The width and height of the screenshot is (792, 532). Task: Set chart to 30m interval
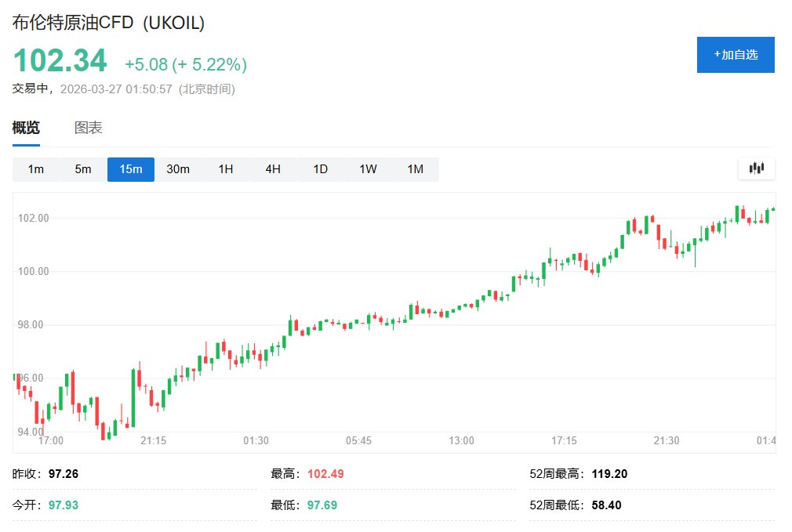(178, 169)
